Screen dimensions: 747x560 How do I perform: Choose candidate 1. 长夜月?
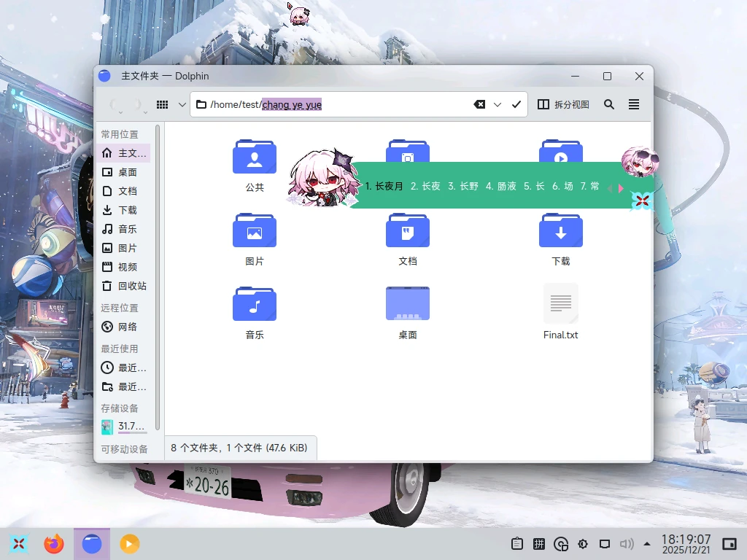pos(384,186)
